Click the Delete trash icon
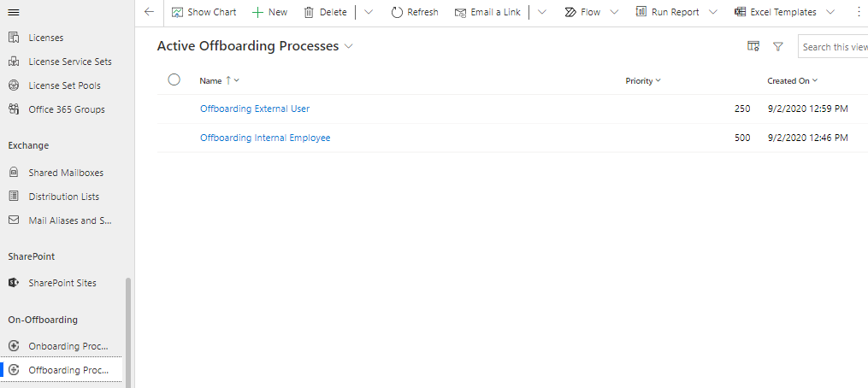868x388 pixels. click(309, 12)
